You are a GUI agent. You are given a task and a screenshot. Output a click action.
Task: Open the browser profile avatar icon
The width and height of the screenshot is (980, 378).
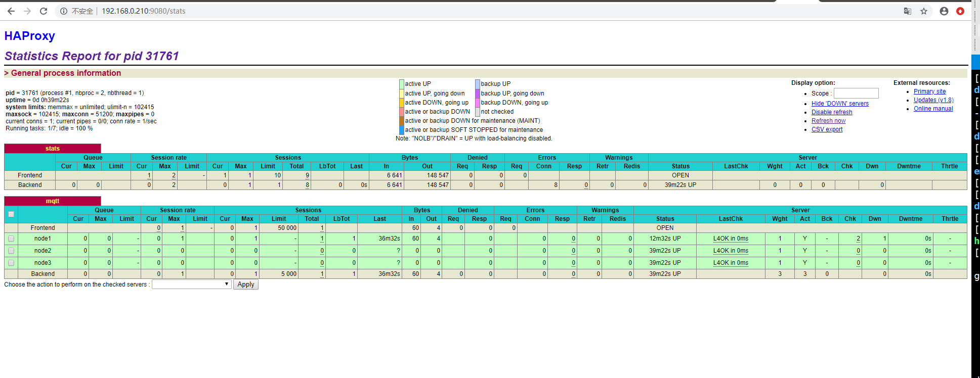pos(944,11)
